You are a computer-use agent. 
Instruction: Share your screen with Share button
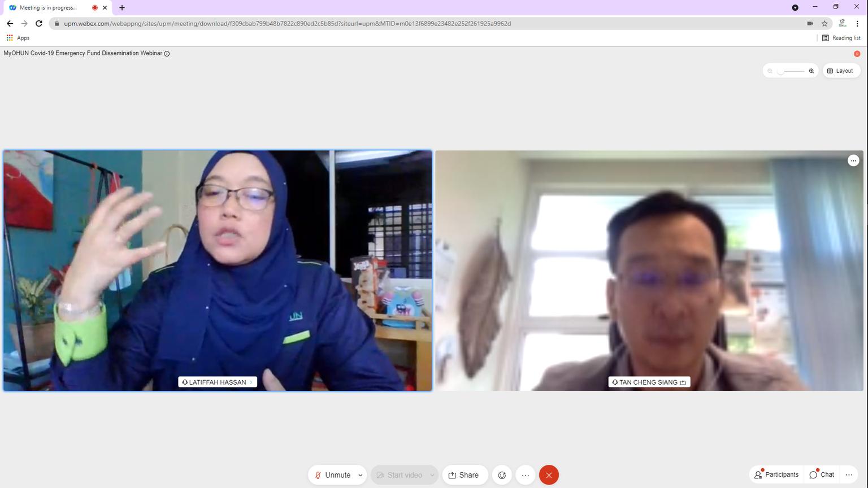(464, 475)
